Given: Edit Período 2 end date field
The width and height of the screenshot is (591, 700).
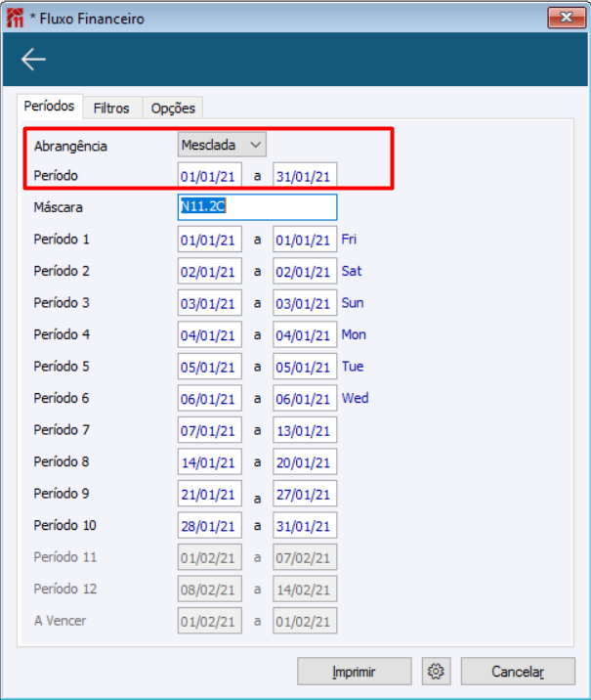Looking at the screenshot, I should point(305,271).
